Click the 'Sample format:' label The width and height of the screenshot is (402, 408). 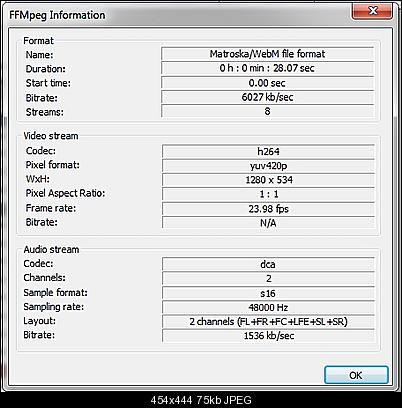click(55, 292)
